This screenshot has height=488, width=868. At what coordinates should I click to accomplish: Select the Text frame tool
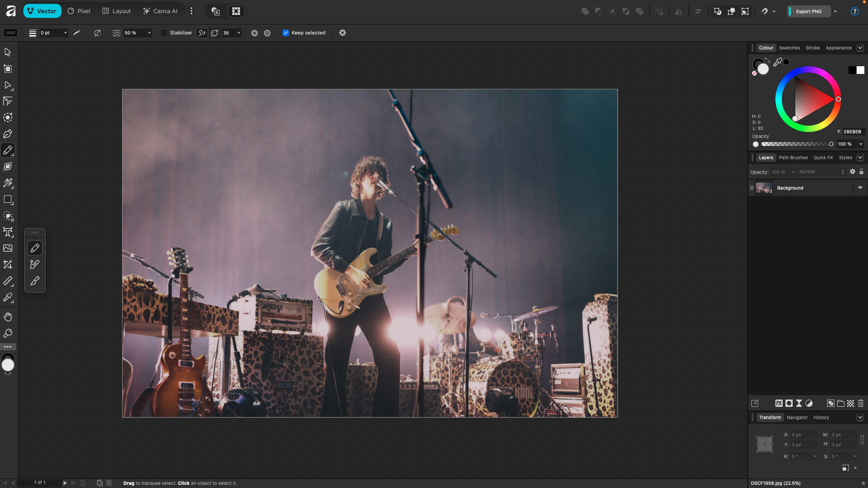pyautogui.click(x=8, y=232)
